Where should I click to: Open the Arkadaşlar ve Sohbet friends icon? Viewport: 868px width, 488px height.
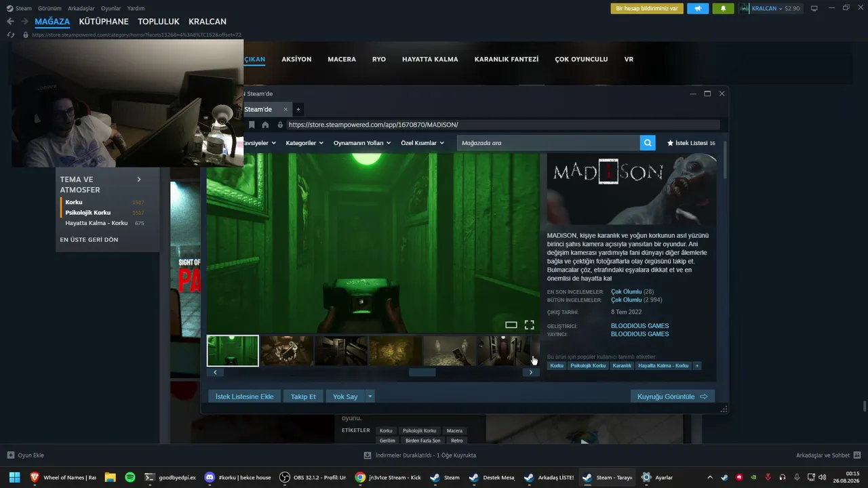tap(857, 455)
